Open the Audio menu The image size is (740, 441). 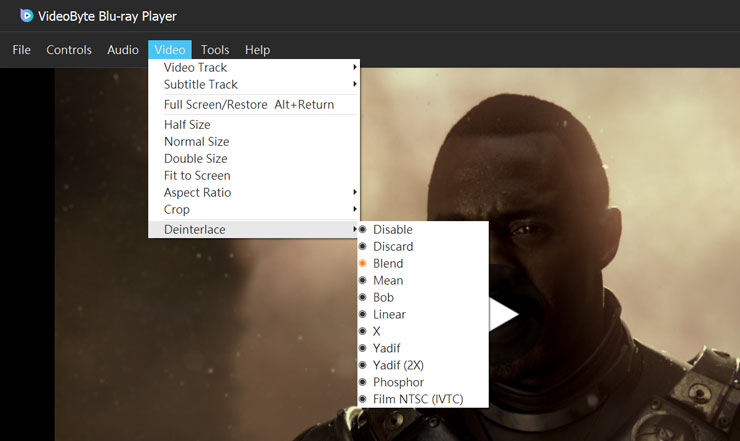(123, 50)
